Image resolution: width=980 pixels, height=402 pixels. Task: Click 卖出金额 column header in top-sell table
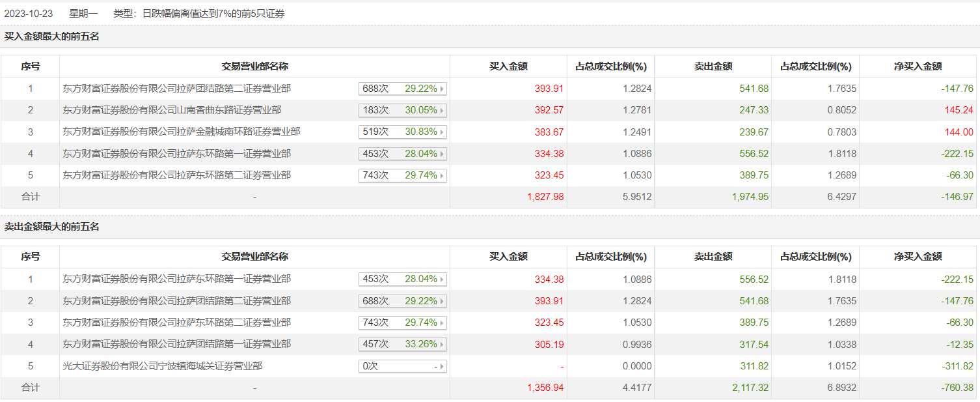713,257
